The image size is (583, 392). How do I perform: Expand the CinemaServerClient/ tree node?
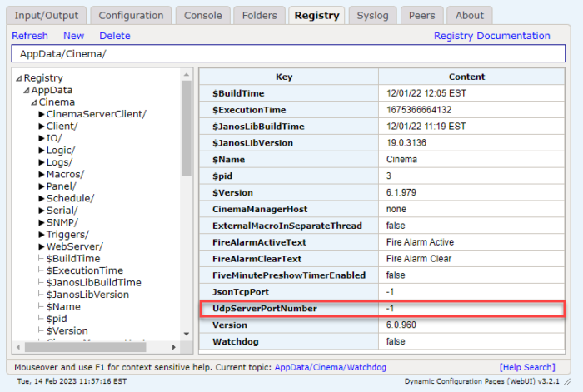(42, 115)
